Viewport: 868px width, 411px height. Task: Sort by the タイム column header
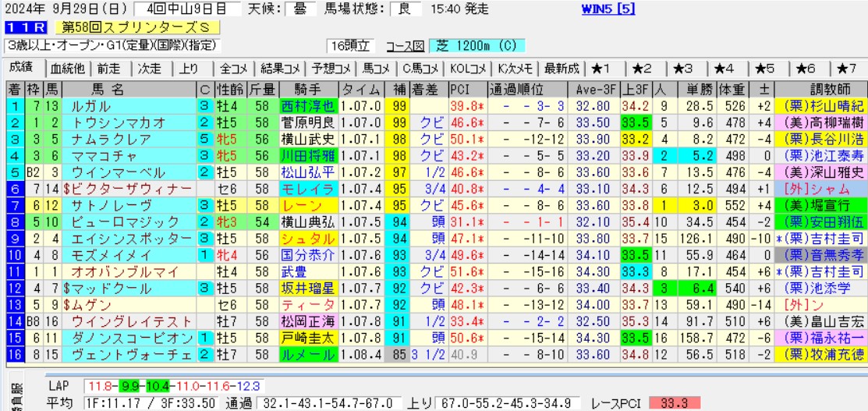click(x=362, y=88)
